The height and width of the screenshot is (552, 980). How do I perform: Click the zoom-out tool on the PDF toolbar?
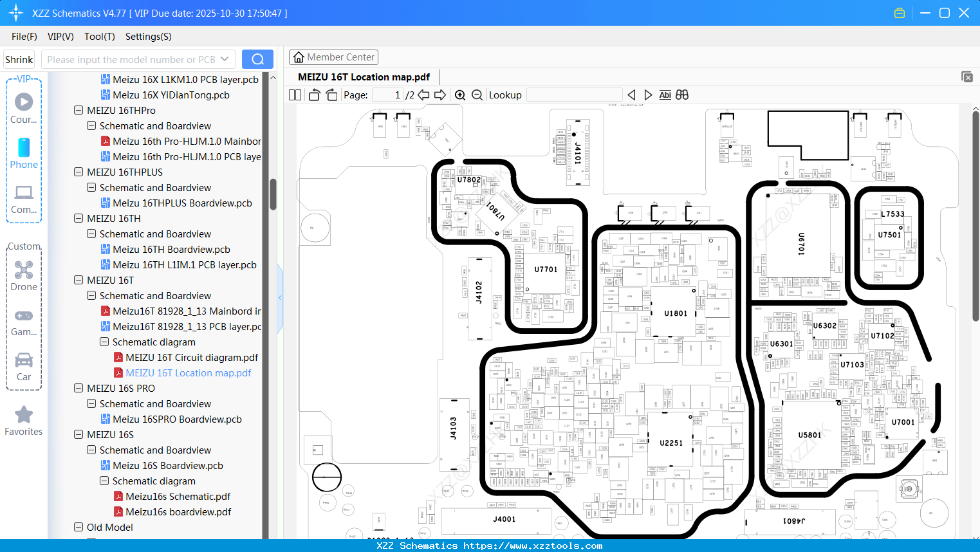(x=476, y=95)
